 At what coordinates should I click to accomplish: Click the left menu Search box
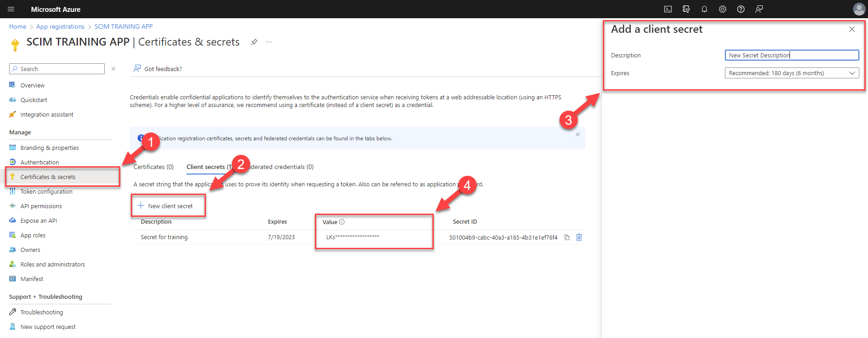[57, 69]
